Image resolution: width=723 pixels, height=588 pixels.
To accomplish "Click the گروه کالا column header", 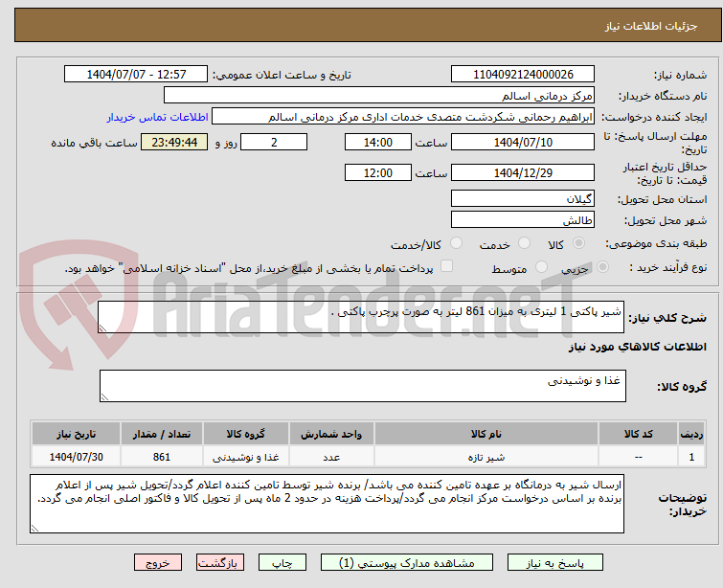I will point(246,434).
